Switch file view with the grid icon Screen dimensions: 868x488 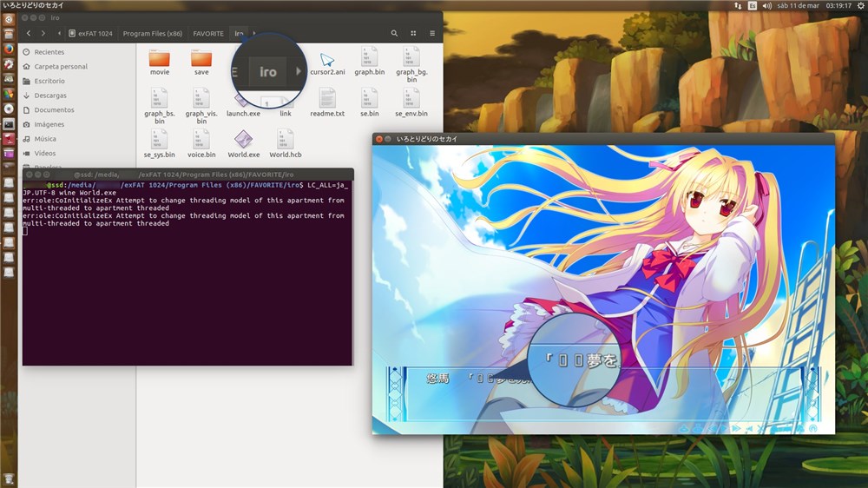click(413, 33)
